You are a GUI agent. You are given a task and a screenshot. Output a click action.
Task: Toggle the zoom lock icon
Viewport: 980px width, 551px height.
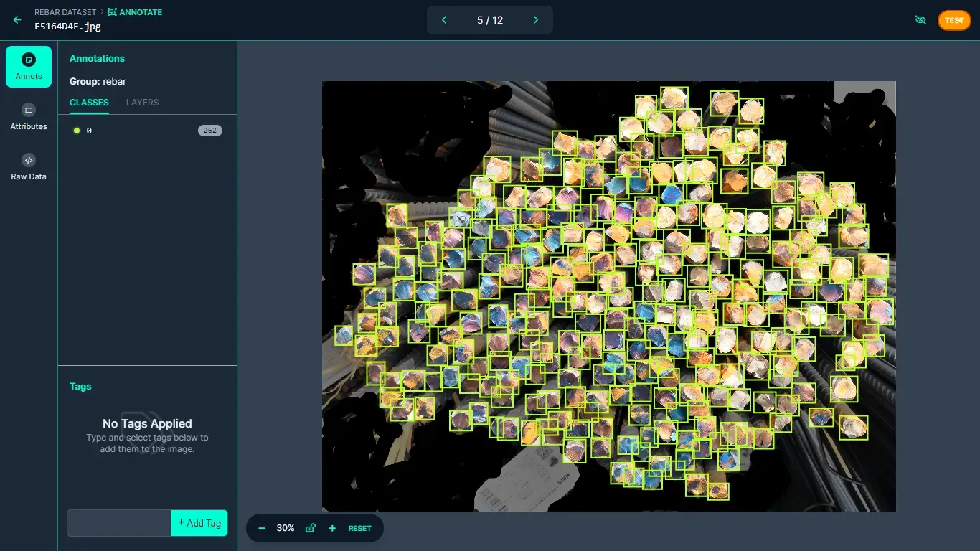(310, 528)
